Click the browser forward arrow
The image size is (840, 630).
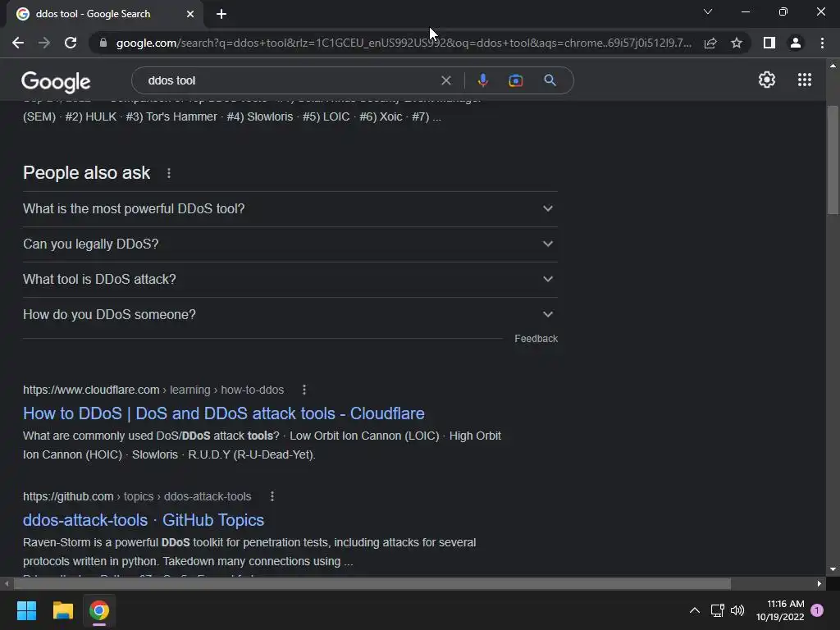(x=44, y=43)
